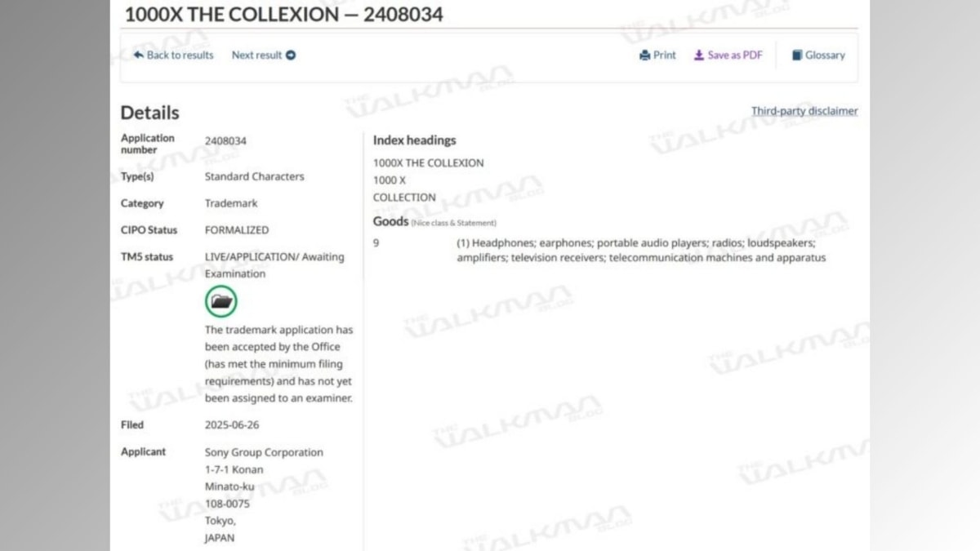
Task: Open the Third-party disclaimer link
Action: [804, 111]
